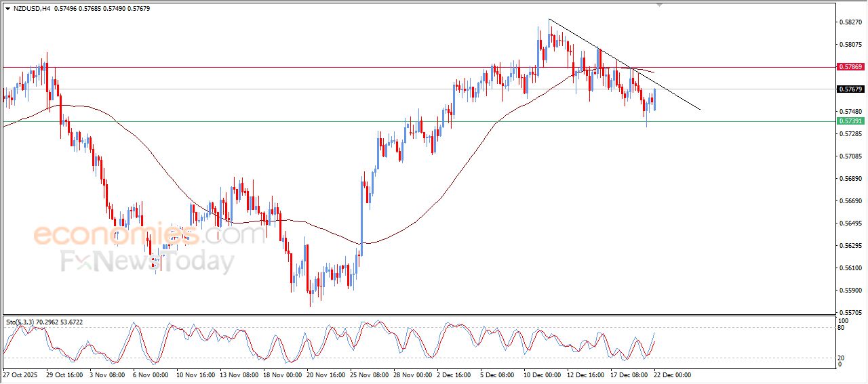Click the FxNewsToday watermark logo
Image resolution: width=868 pixels, height=384 pixels.
point(149,261)
